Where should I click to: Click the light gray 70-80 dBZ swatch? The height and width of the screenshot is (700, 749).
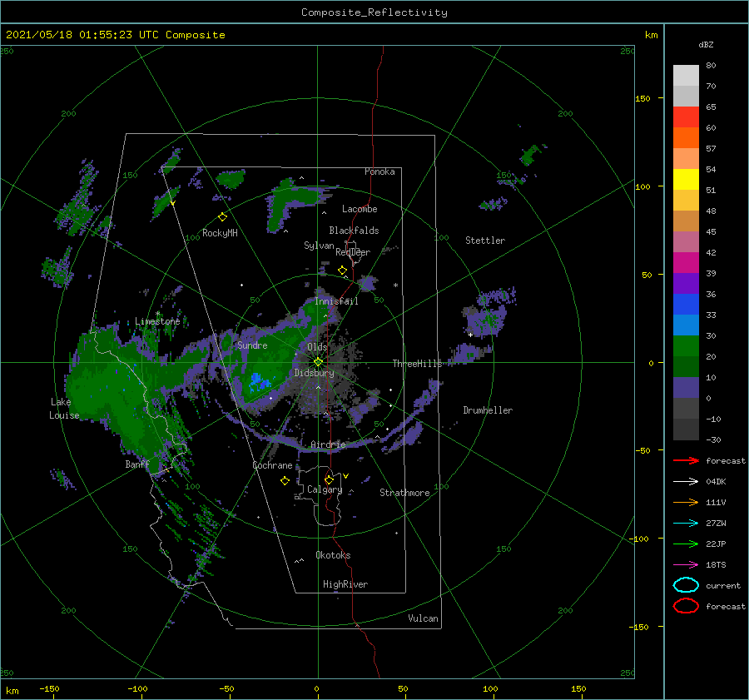click(686, 75)
